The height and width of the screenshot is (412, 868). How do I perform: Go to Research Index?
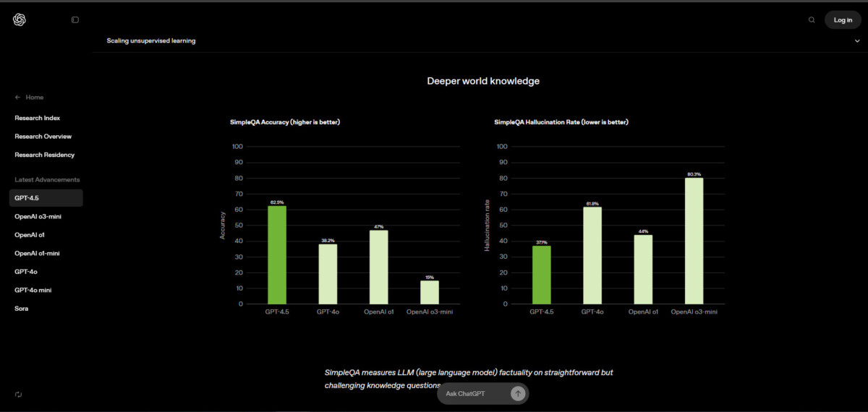tap(38, 118)
